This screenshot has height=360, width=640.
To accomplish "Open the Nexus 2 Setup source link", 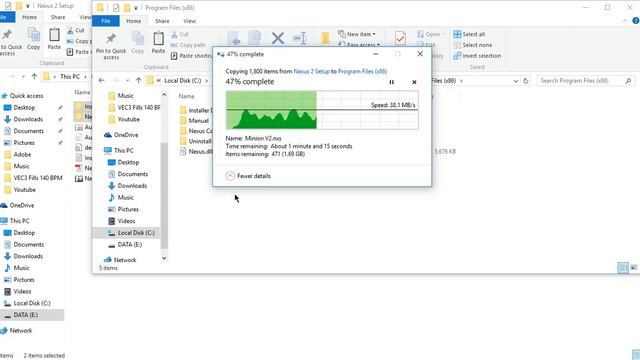I will pyautogui.click(x=311, y=71).
